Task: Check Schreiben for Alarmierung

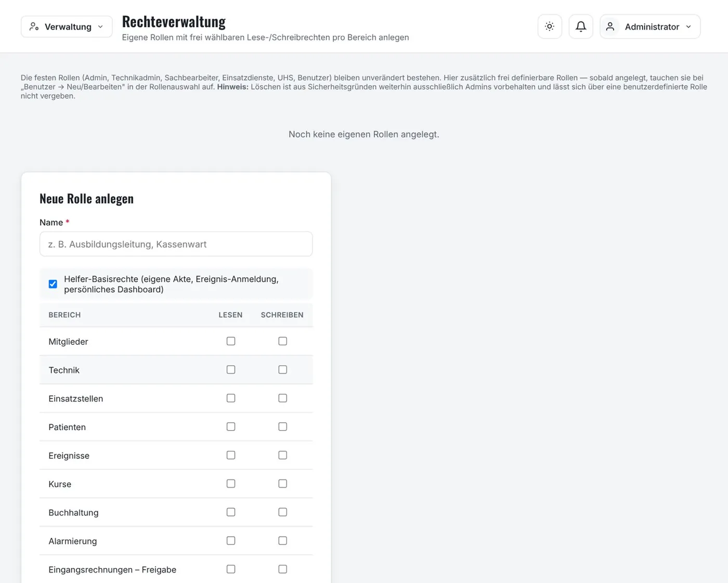Action: (282, 541)
